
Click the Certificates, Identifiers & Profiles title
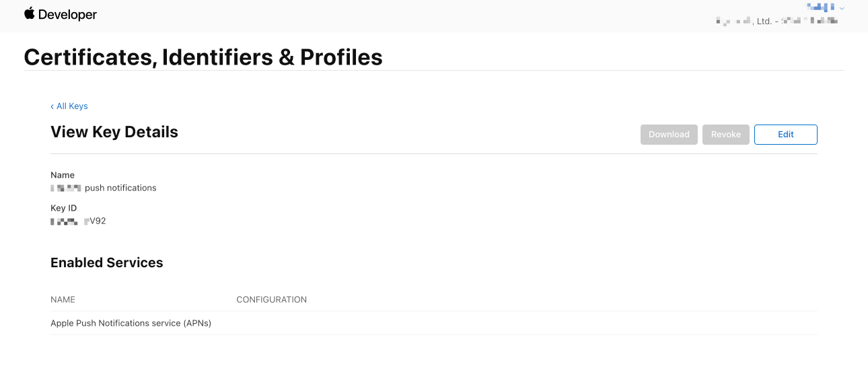[x=203, y=57]
